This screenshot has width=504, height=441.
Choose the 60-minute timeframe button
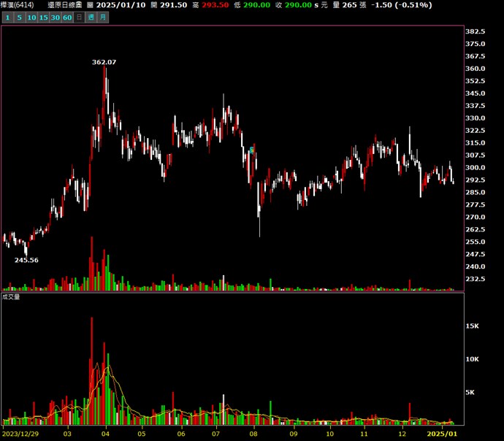pyautogui.click(x=68, y=17)
